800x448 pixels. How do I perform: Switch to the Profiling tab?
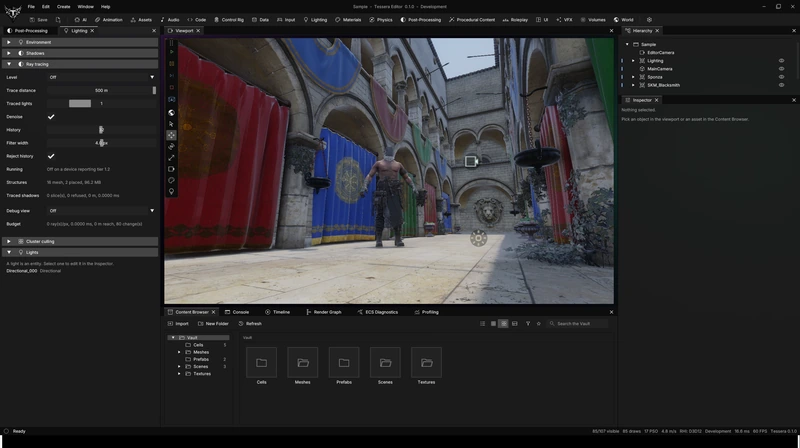point(427,312)
